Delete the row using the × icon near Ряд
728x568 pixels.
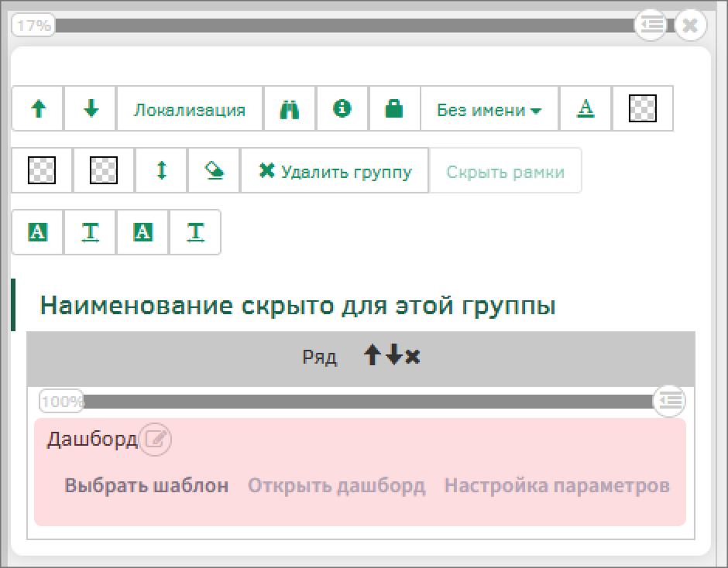pos(411,357)
